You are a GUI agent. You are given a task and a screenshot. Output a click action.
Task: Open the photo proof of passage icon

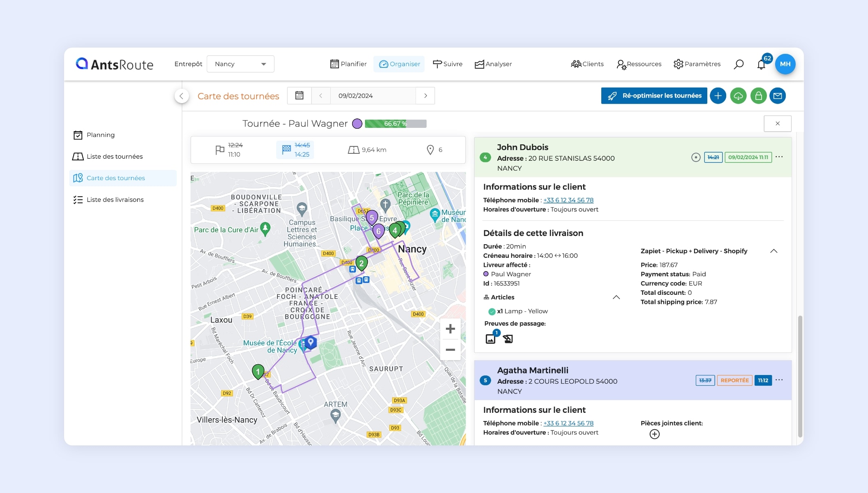pyautogui.click(x=490, y=339)
